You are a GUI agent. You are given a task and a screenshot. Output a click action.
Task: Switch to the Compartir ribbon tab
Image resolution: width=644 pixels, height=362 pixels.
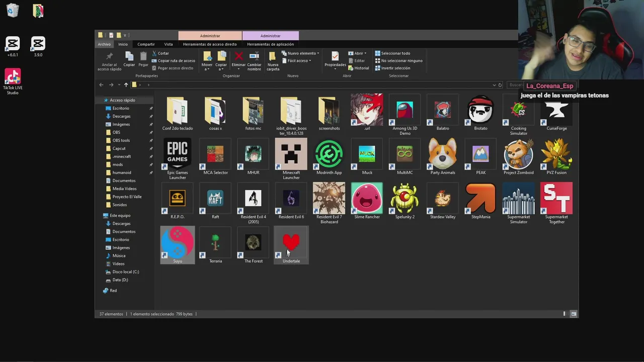(x=146, y=44)
